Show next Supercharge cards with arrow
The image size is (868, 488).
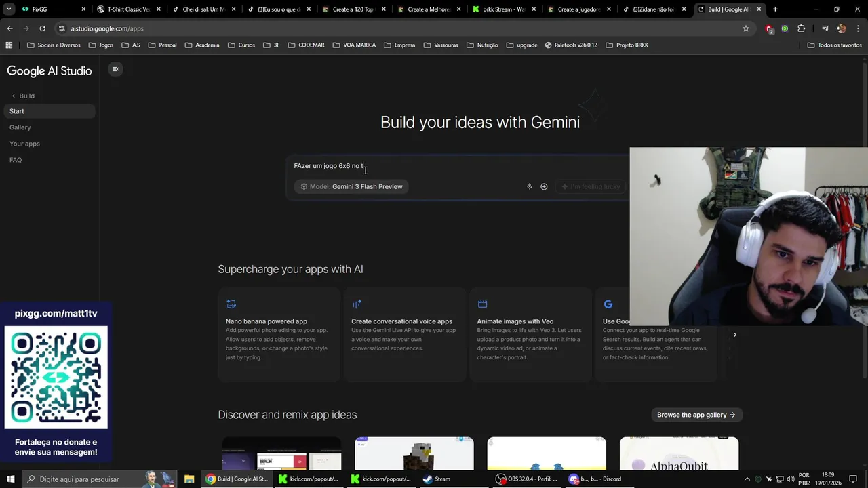(734, 335)
